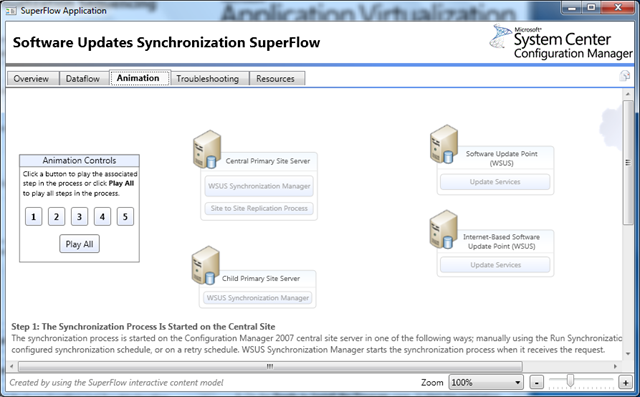
Task: Go to the Troubleshooting tab
Action: coord(207,78)
